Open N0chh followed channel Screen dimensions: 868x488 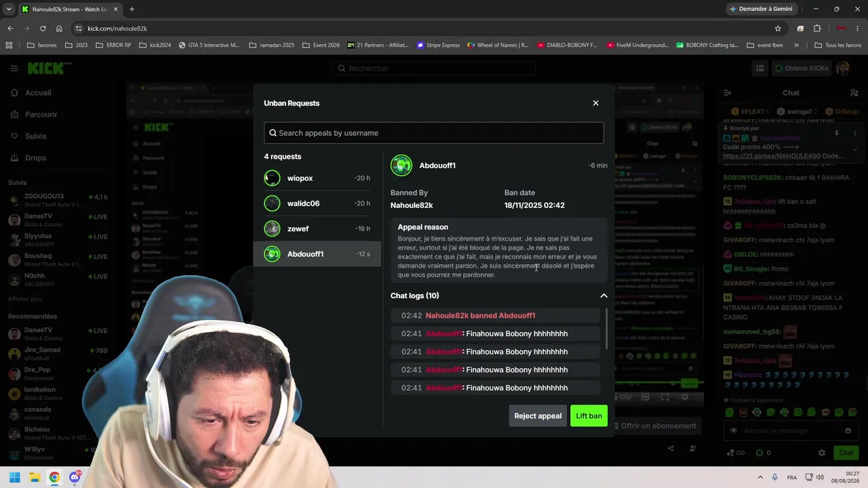pyautogui.click(x=58, y=279)
